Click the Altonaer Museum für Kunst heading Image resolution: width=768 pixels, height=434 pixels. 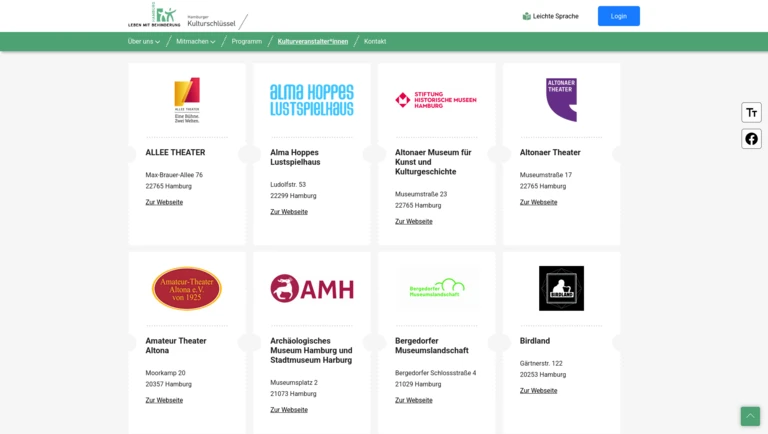(433, 162)
